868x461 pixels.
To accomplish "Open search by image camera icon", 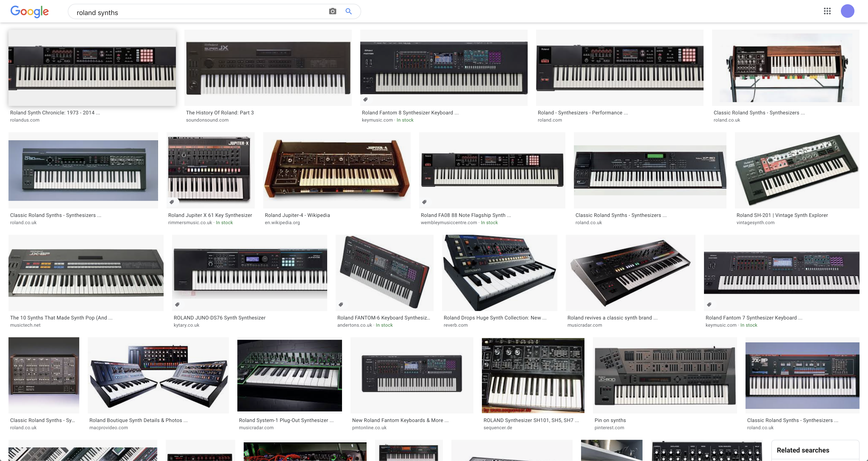I will [x=332, y=11].
